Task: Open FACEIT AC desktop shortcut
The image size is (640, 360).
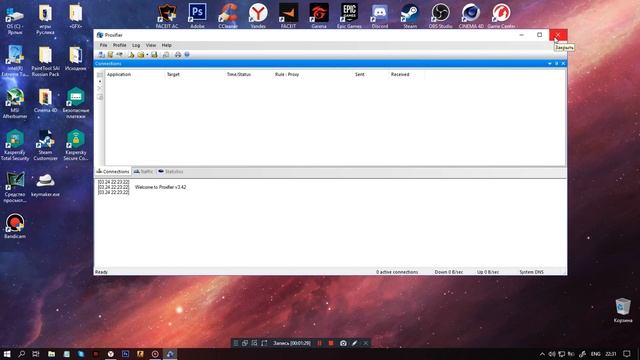Action: tap(167, 16)
